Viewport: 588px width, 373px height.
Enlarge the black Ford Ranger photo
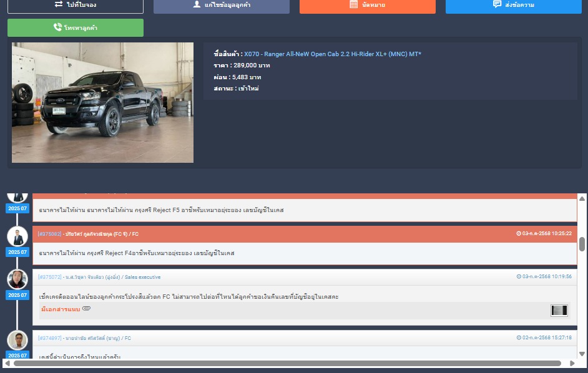click(102, 102)
